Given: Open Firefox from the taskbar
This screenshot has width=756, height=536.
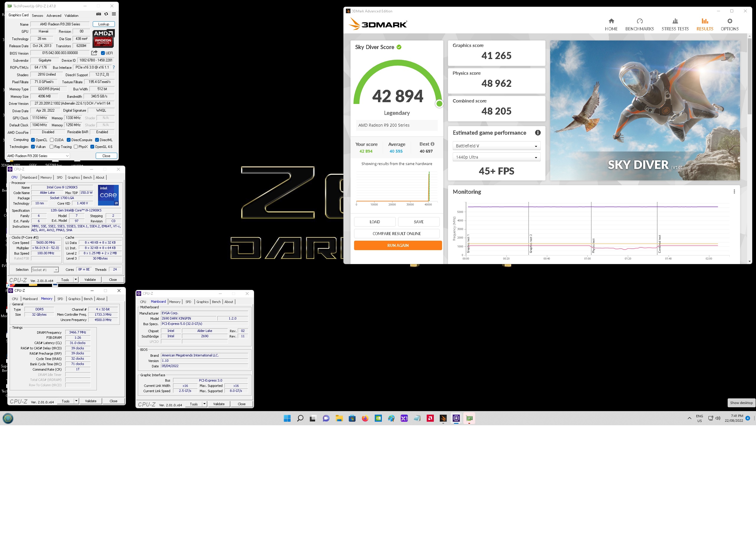Looking at the screenshot, I should pyautogui.click(x=365, y=418).
